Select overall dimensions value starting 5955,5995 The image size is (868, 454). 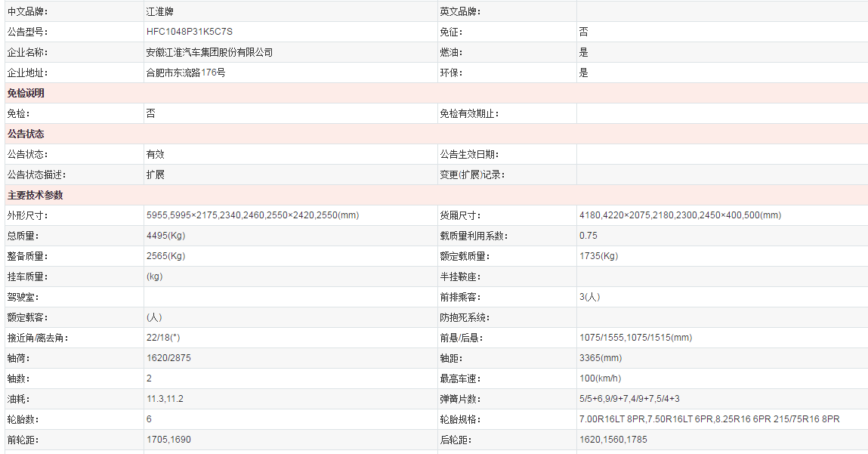coord(252,215)
